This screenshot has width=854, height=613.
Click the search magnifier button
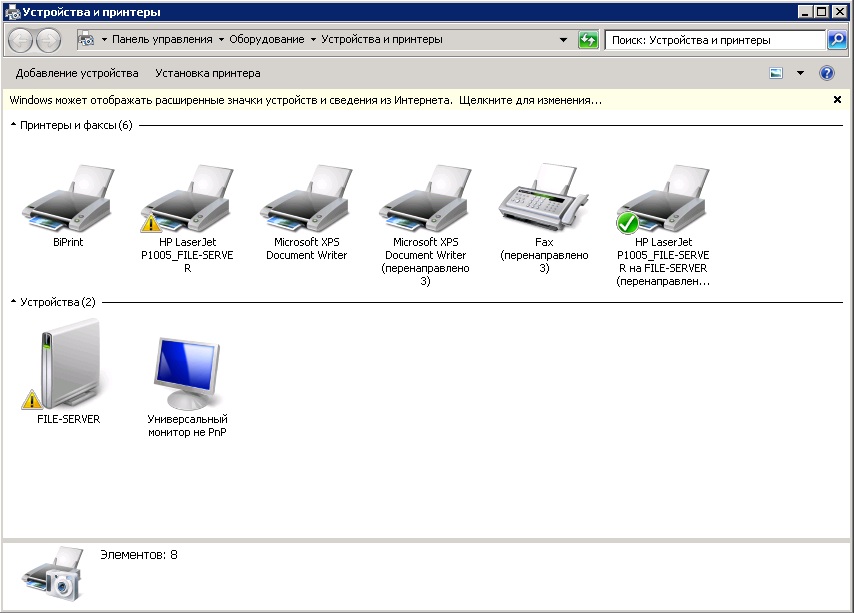coord(837,40)
